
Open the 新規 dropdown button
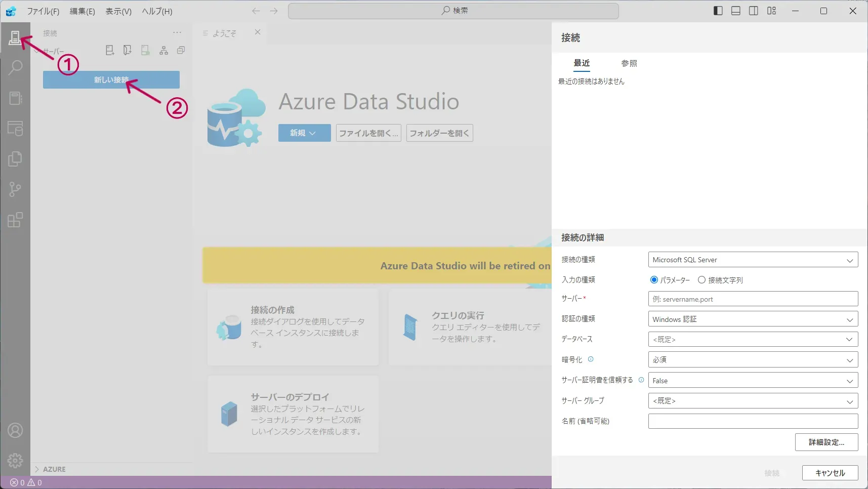pyautogui.click(x=304, y=133)
